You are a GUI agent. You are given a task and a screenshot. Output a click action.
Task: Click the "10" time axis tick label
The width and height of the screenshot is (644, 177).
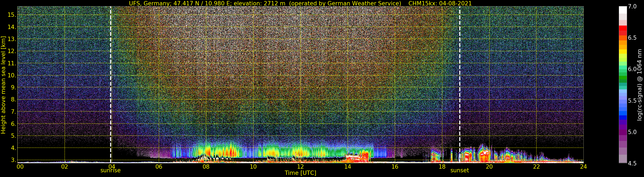coord(253,166)
